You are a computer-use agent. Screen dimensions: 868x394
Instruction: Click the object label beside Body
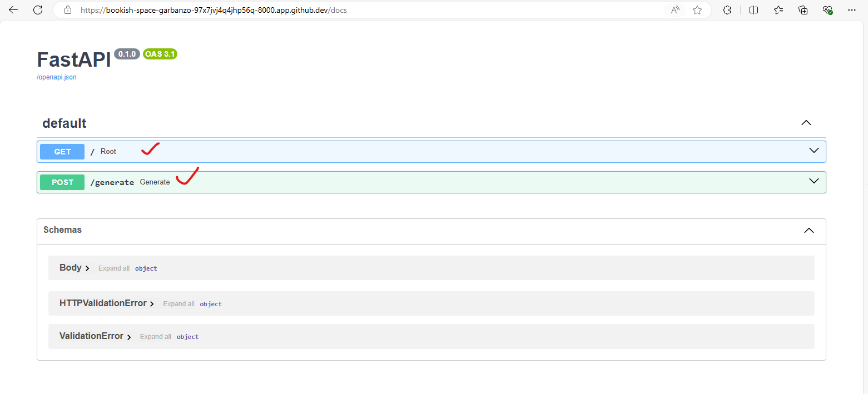pyautogui.click(x=146, y=268)
